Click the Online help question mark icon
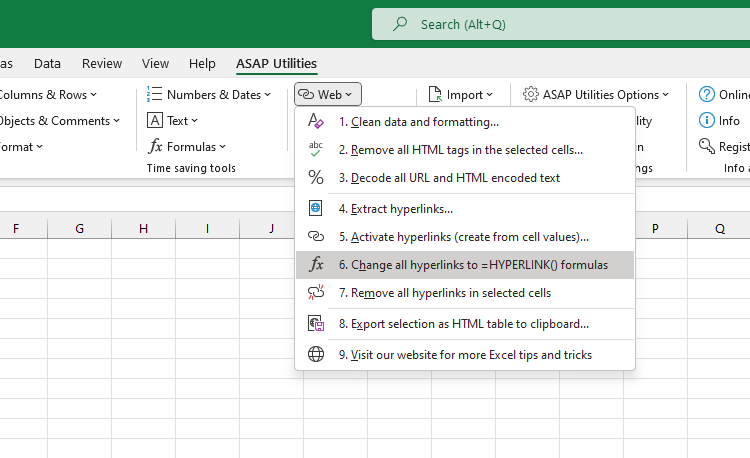The image size is (750, 458). [x=706, y=94]
